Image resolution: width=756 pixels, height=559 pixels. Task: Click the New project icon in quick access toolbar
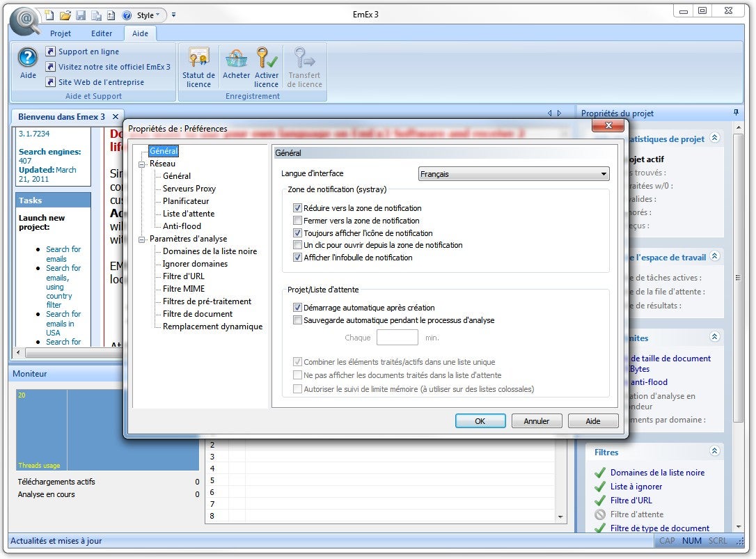(49, 15)
